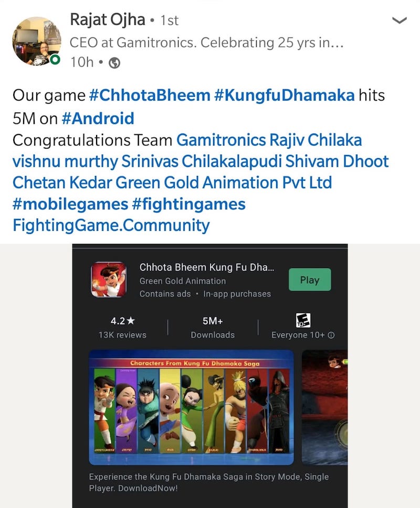The height and width of the screenshot is (508, 420).
Task: Open the characters saga screenshot thumbnail
Action: 192,407
